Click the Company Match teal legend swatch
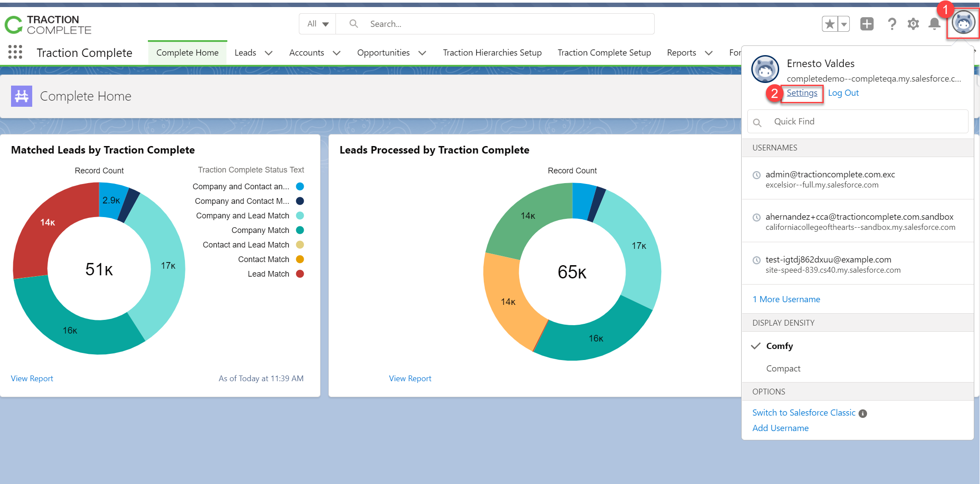 pyautogui.click(x=300, y=230)
